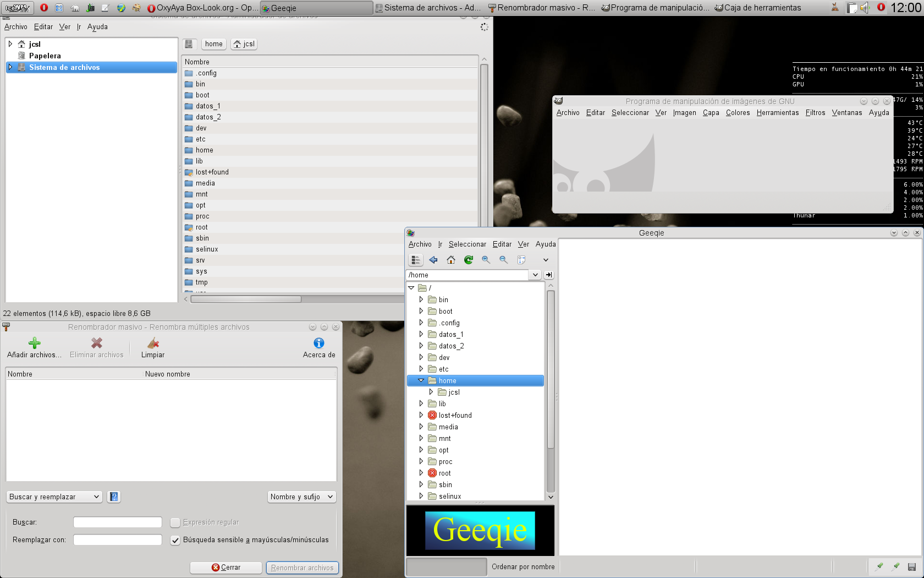924x578 pixels.
Task: Click Thunar's horizontal scrollbar thumb
Action: point(246,299)
